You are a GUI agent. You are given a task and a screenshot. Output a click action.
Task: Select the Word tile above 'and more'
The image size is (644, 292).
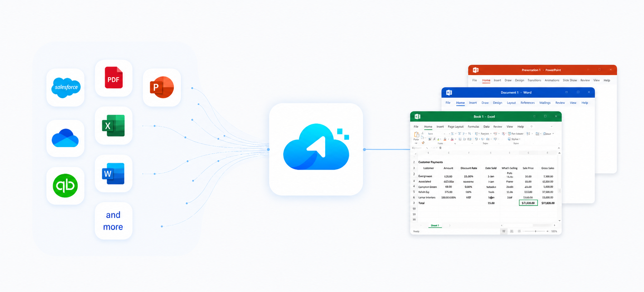click(114, 173)
